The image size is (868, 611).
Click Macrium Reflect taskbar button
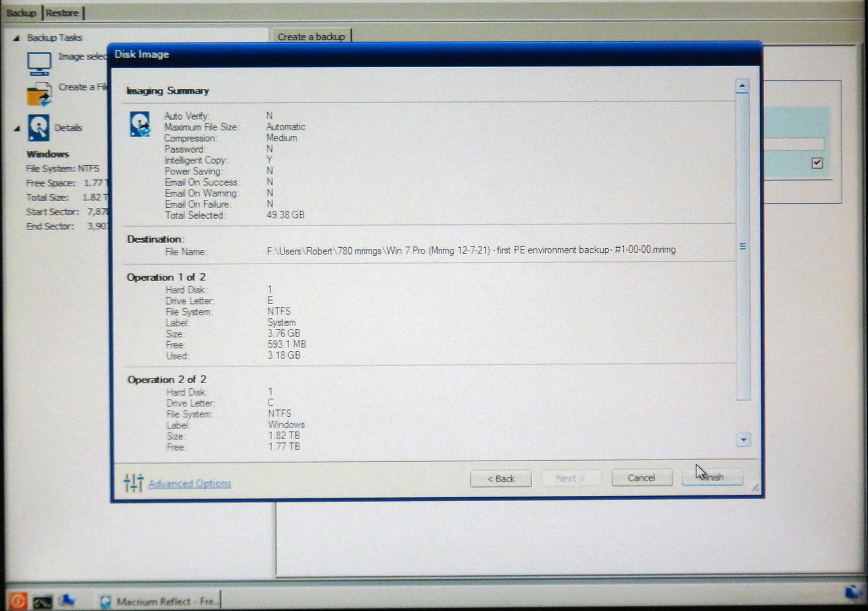[x=160, y=601]
